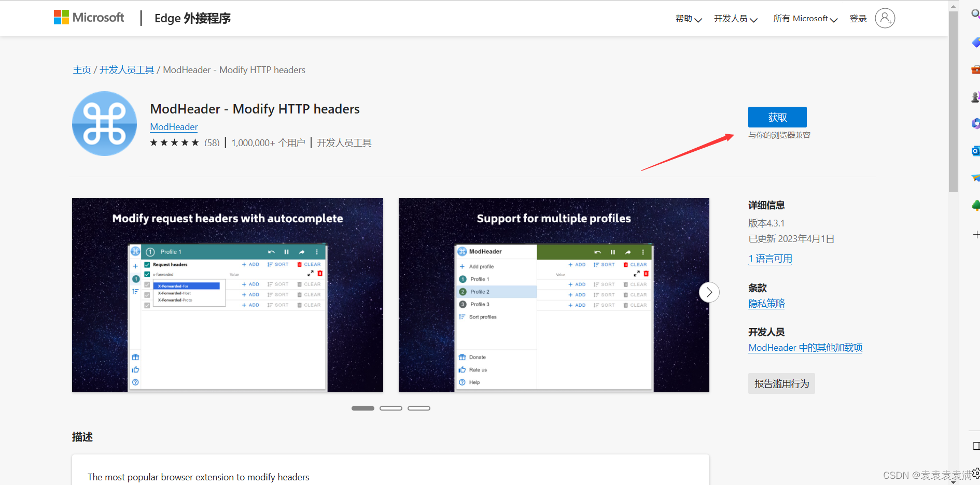
Task: Open the sidebar red toolbox icon
Action: coord(976,69)
